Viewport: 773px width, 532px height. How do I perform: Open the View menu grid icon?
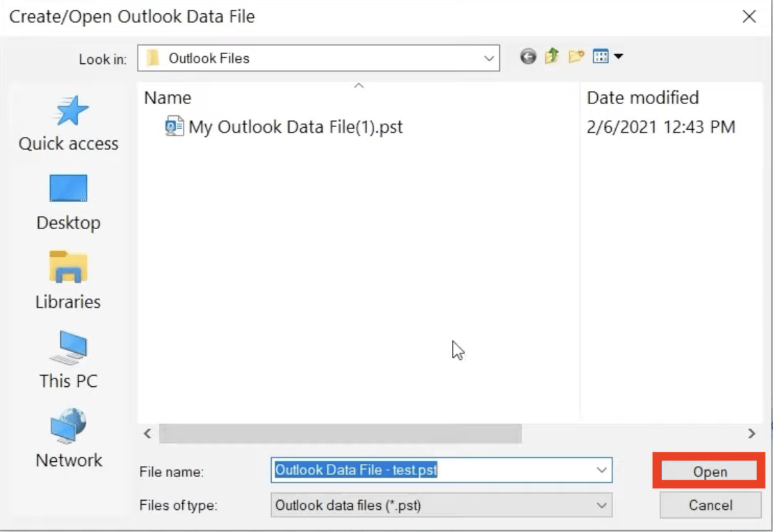(x=601, y=57)
